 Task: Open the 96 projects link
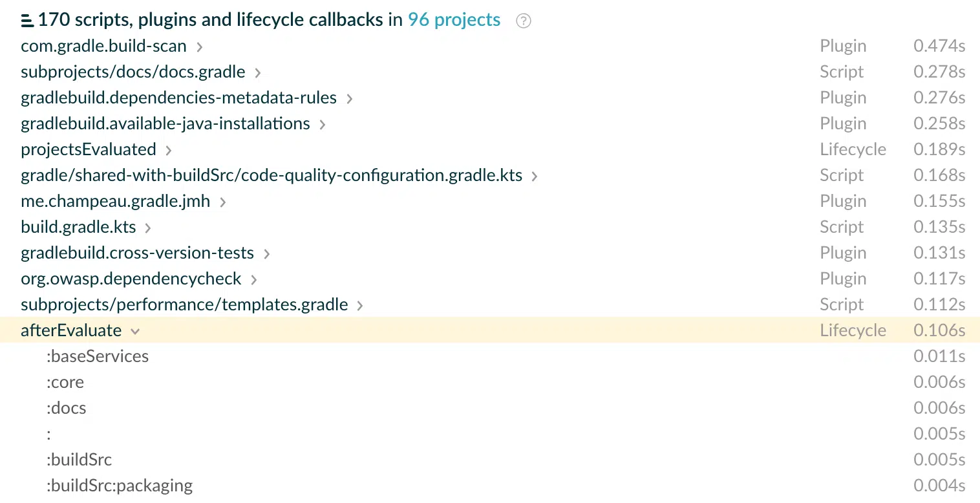point(454,20)
